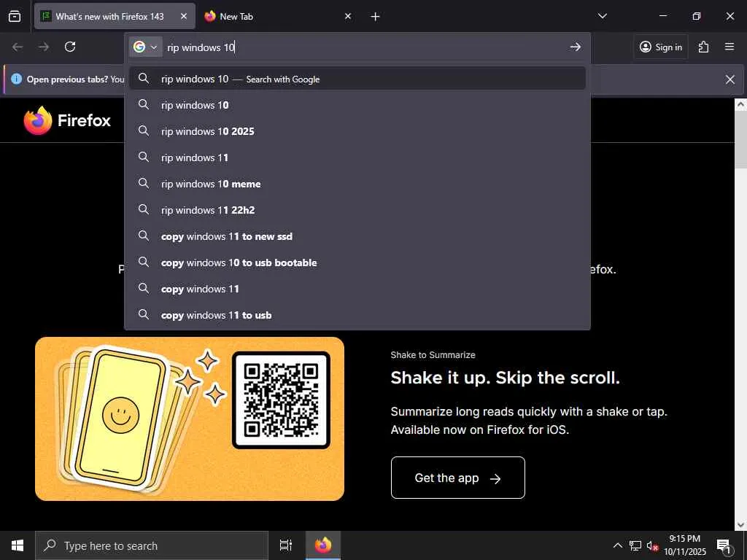Image resolution: width=747 pixels, height=560 pixels.
Task: Open Firefox View workspace icon
Action: (x=15, y=16)
